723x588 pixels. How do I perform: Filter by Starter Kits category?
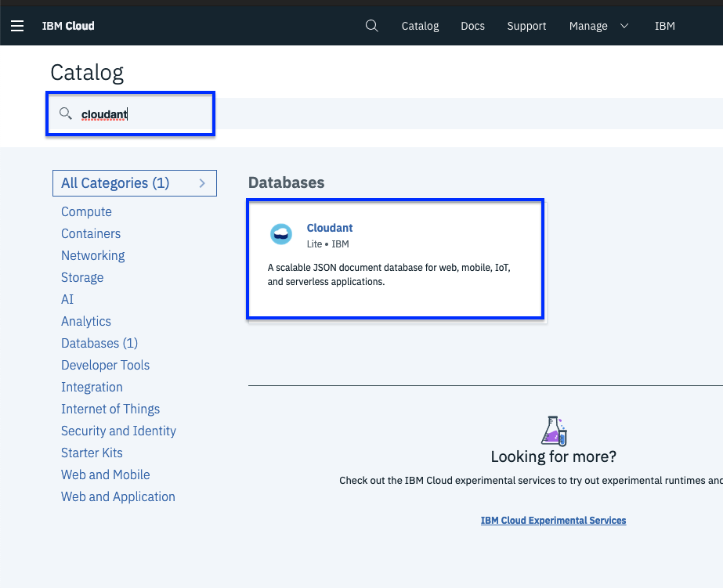tap(92, 453)
